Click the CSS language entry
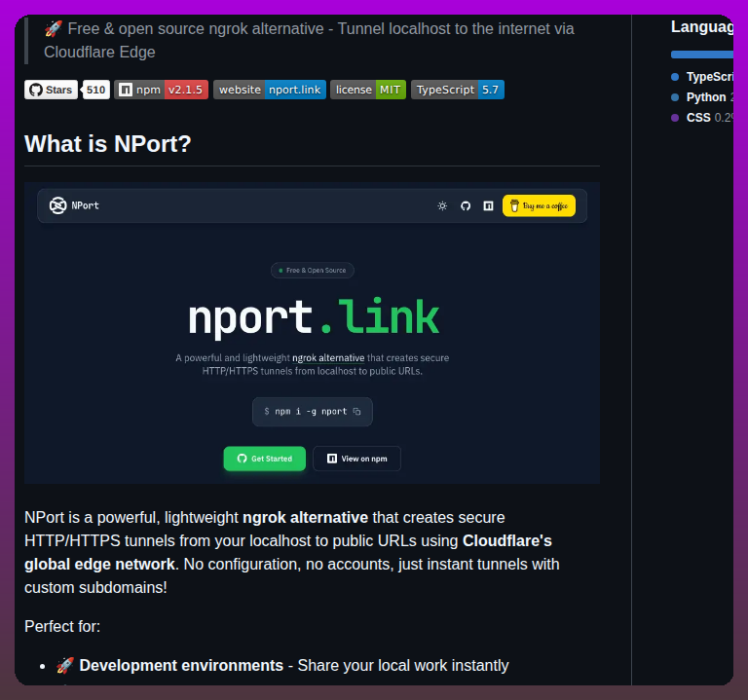Screen dimensions: 748x700 701,118
